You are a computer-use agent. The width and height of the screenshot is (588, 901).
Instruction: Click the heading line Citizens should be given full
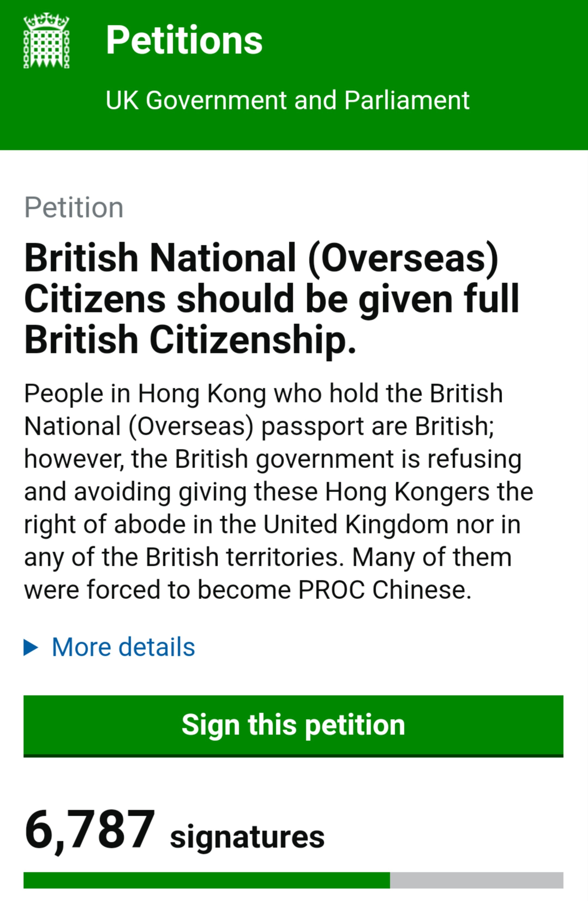[x=272, y=299]
